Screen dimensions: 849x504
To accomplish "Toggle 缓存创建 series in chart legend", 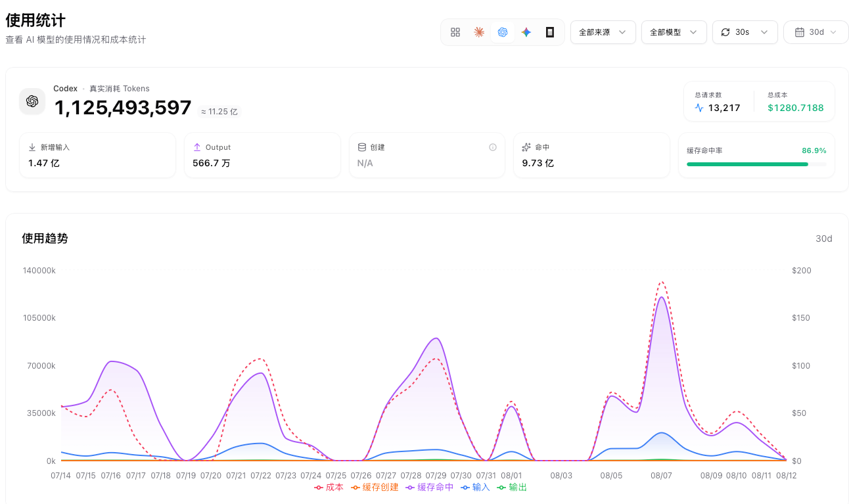I will pyautogui.click(x=375, y=488).
